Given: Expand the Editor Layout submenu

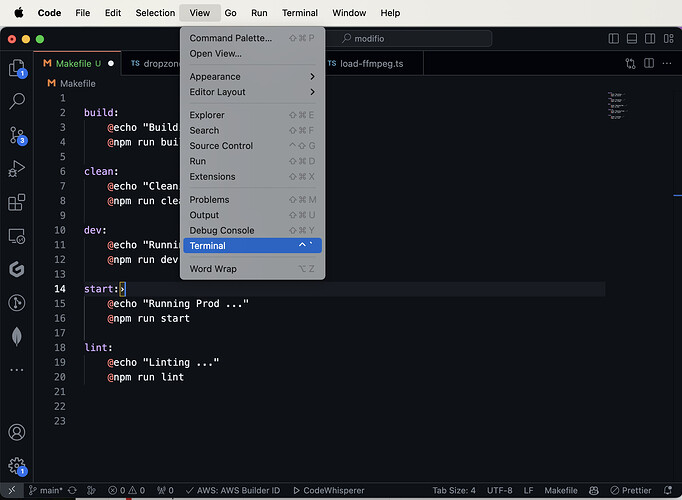Looking at the screenshot, I should point(252,92).
